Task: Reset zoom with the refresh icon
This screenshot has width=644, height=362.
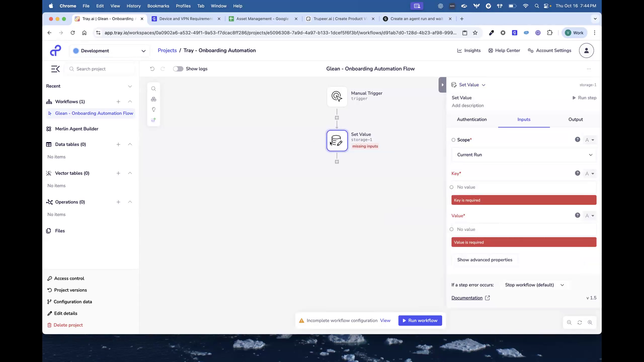Action: (579, 323)
